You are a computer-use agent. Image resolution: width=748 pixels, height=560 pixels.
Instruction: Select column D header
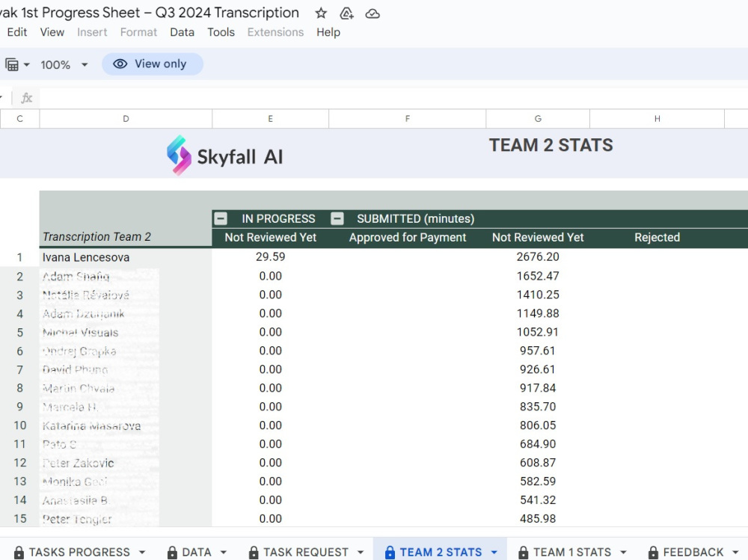tap(126, 119)
